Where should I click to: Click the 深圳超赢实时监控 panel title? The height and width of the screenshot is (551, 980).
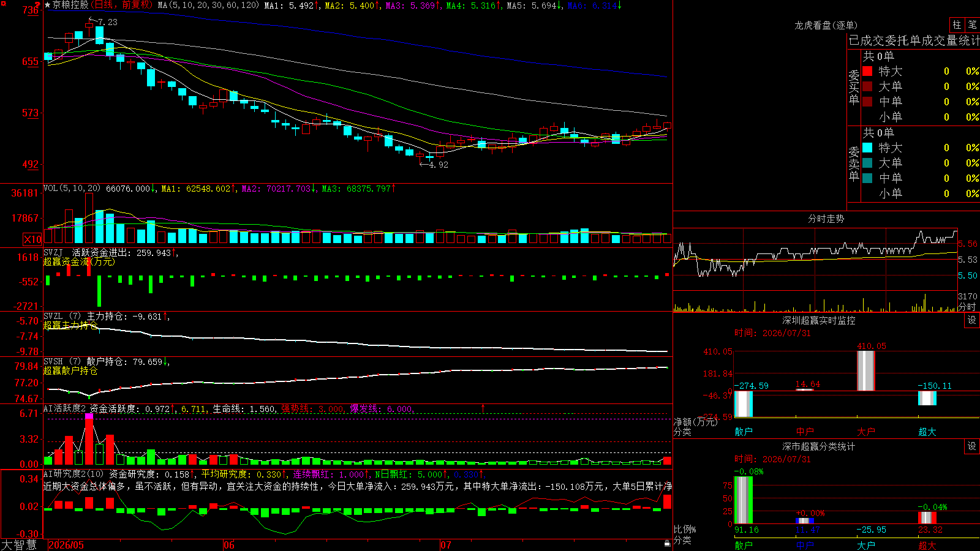coord(818,320)
